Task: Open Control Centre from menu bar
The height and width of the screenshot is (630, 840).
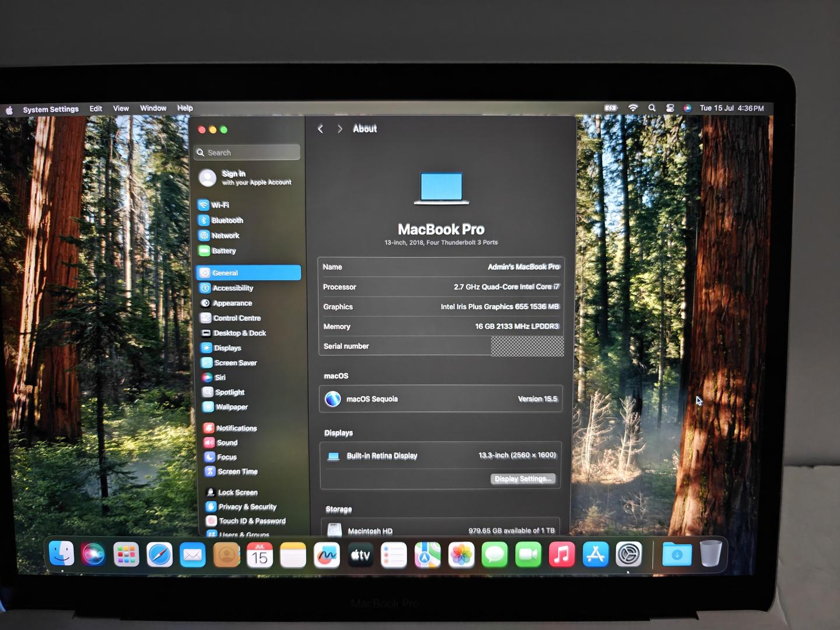Action: pos(670,108)
